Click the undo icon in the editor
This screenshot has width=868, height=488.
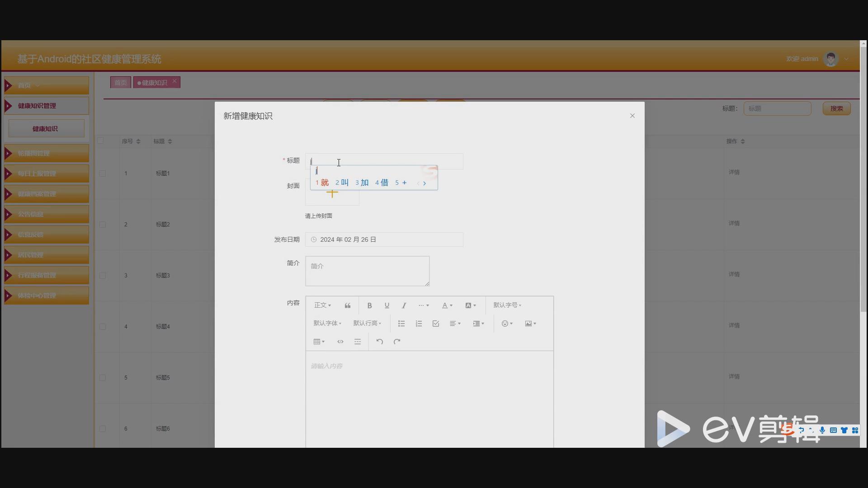(x=379, y=342)
